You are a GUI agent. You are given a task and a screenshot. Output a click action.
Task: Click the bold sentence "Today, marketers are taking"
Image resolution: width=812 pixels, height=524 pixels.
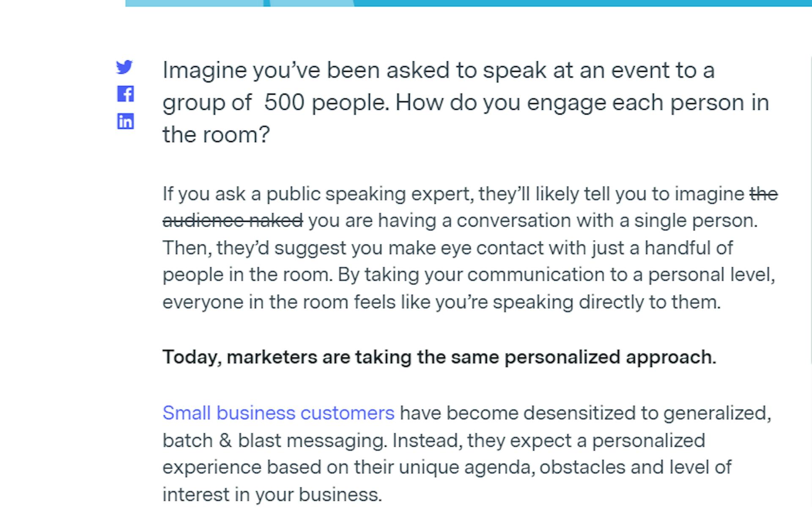(439, 358)
